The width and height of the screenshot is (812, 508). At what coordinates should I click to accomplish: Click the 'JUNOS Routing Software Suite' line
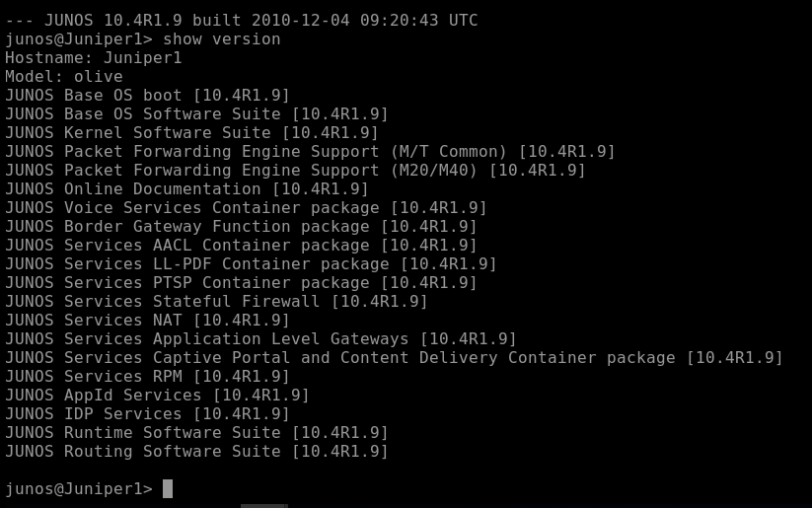196,452
